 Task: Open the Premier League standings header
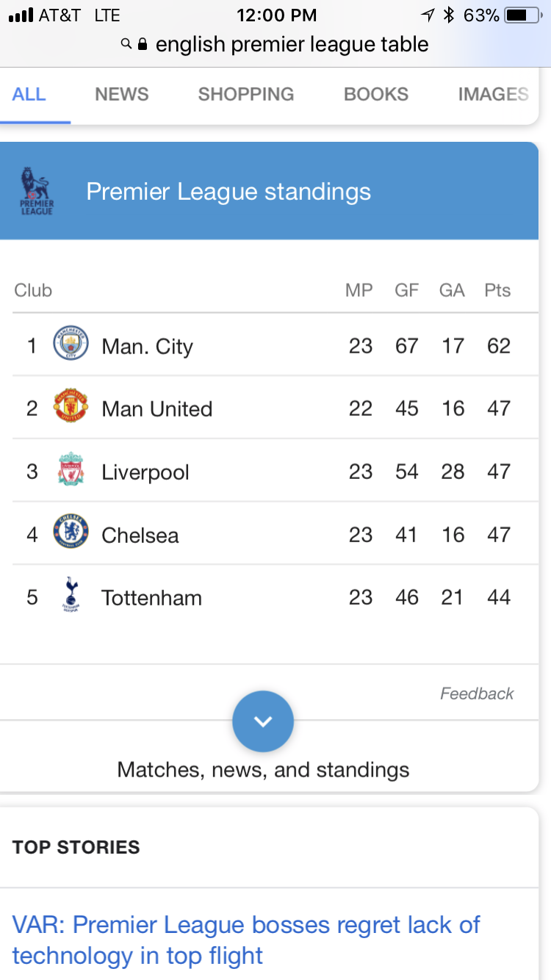click(228, 192)
